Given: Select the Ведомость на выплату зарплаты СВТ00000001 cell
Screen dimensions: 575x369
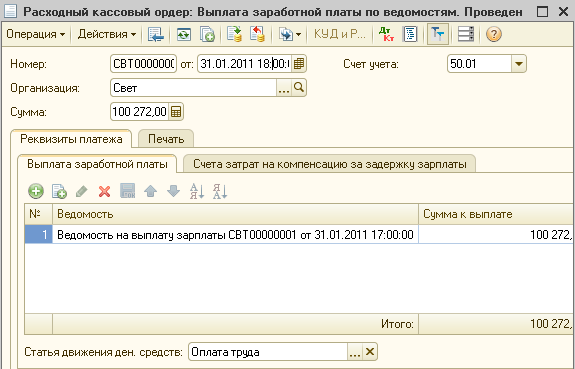Looking at the screenshot, I should pos(235,234).
